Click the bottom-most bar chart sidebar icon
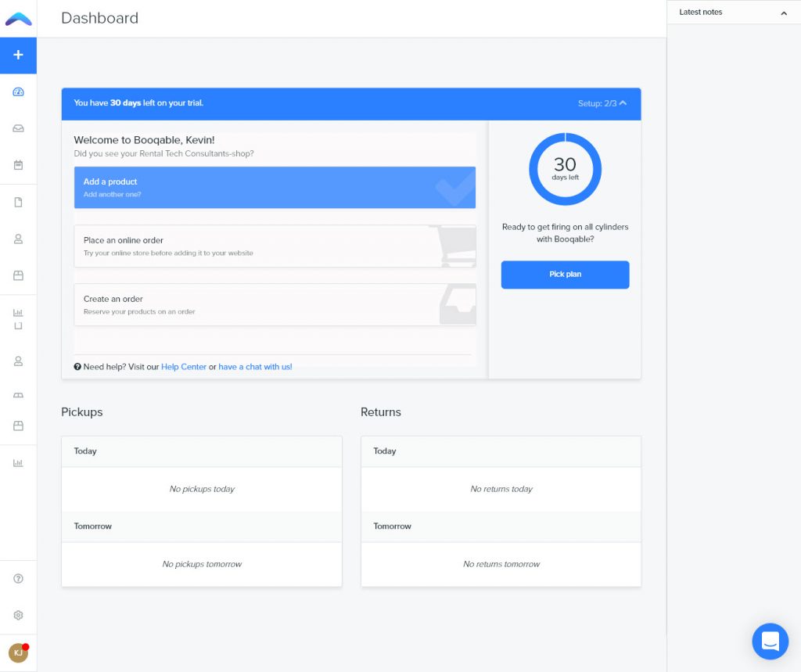Viewport: 801px width, 672px height. pyautogui.click(x=19, y=463)
